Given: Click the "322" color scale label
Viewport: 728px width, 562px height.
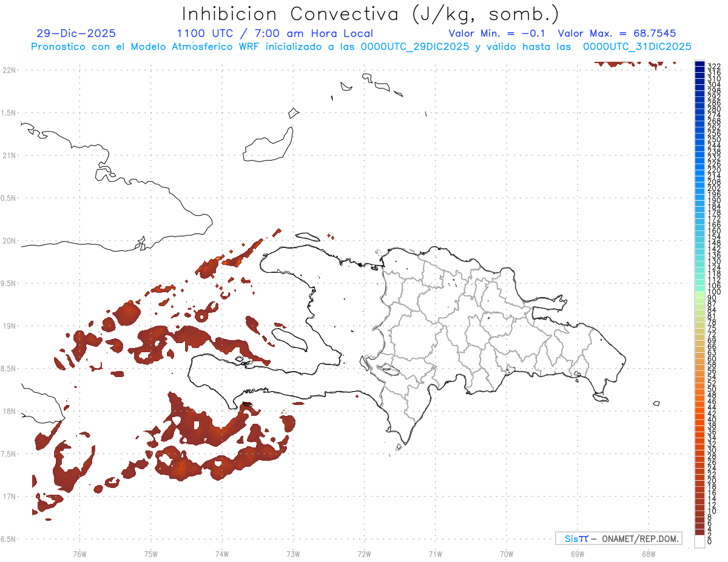Looking at the screenshot, I should click(x=714, y=66).
